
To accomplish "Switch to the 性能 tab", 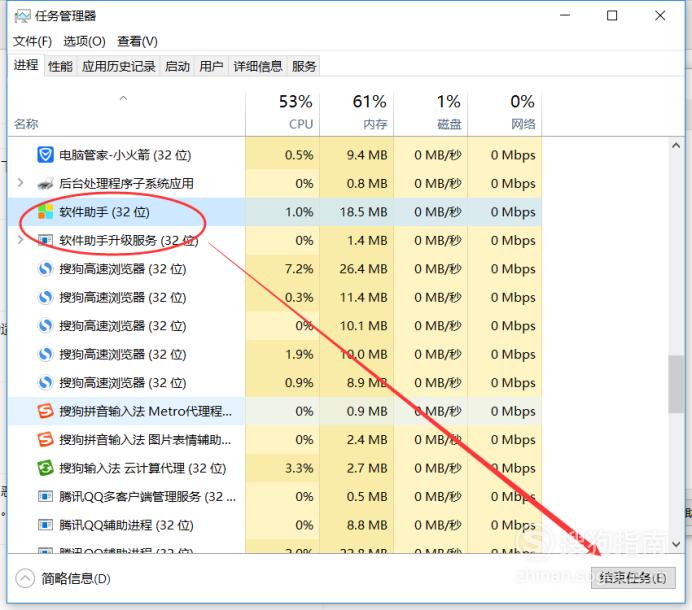I will coord(60,66).
